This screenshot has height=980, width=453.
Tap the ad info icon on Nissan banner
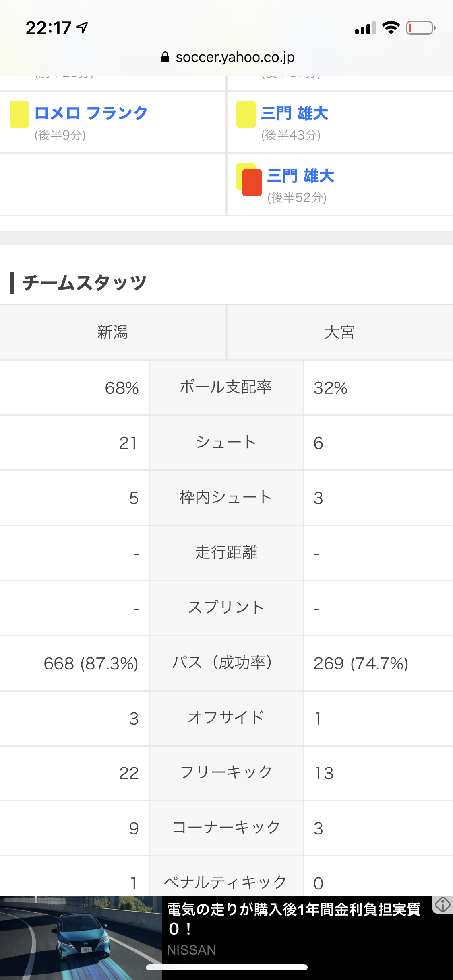pos(443,905)
